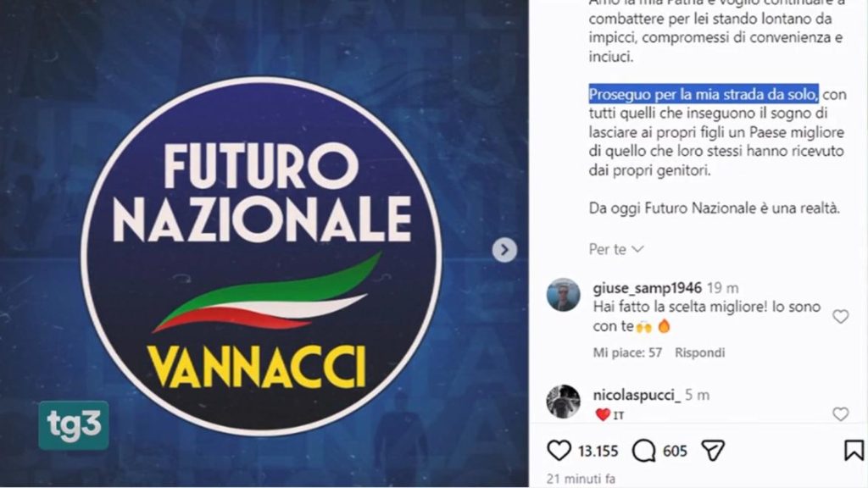Share the post with the paper plane icon

(x=713, y=451)
